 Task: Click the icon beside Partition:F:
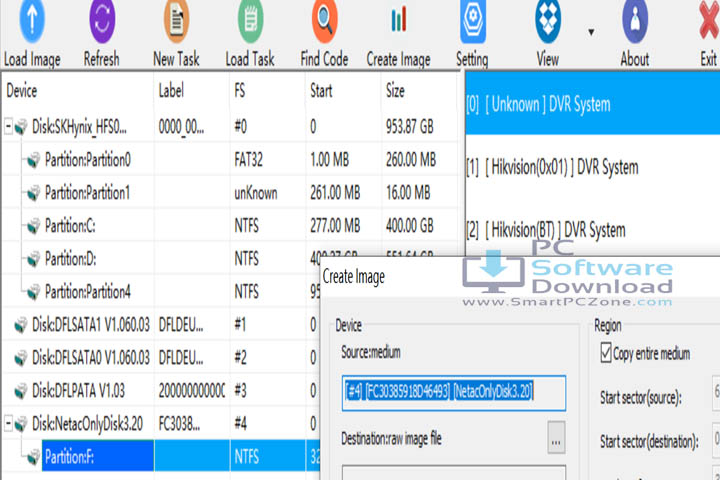tap(33, 457)
